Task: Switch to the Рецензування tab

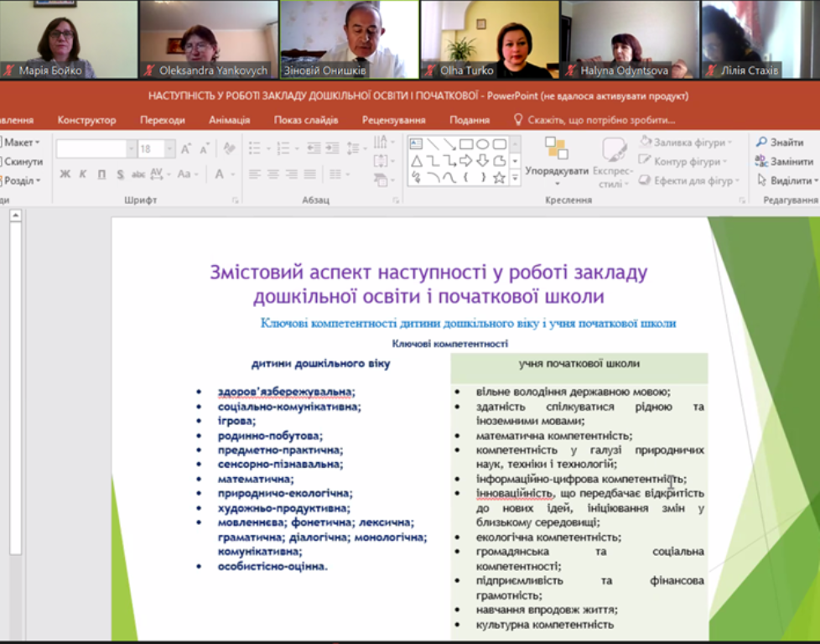Action: click(x=393, y=120)
